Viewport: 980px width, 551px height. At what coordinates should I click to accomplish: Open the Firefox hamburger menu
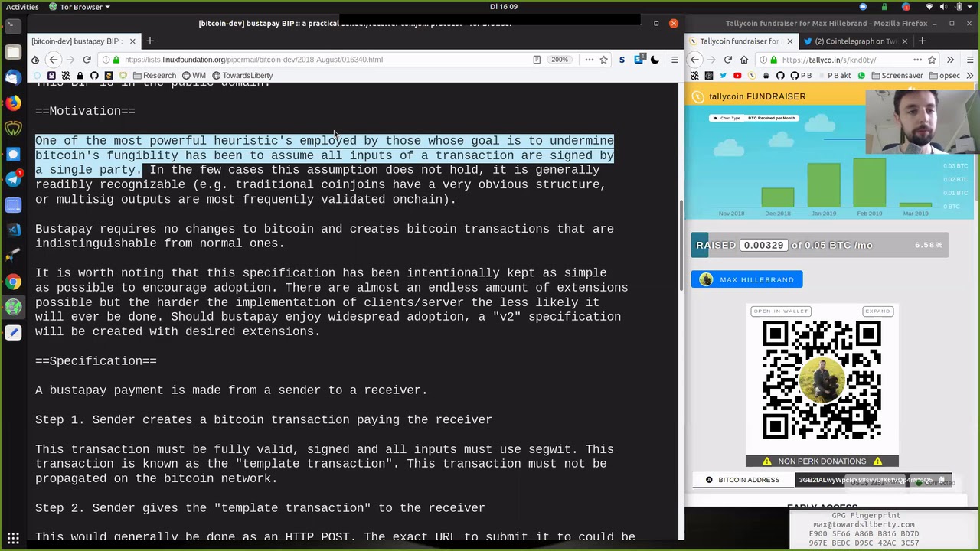(x=969, y=60)
